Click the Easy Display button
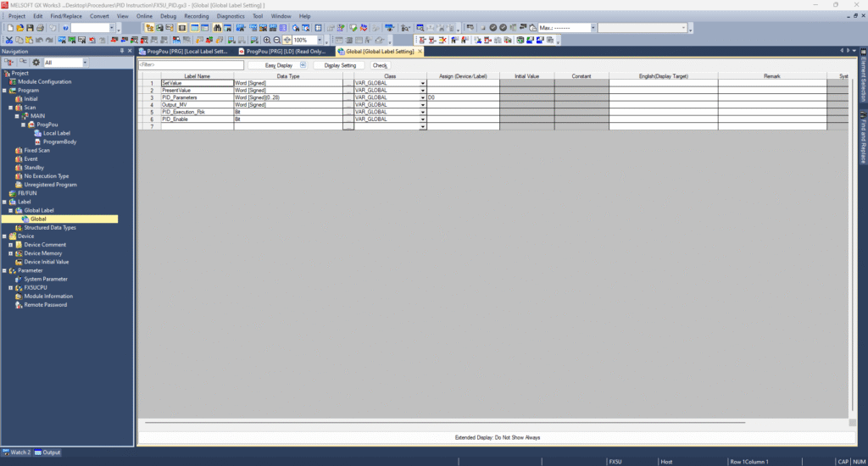868x466 pixels. [278, 65]
